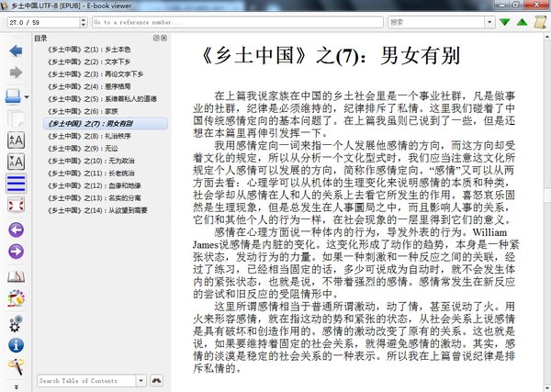Open chapter 之(1)：乡土本色
The image size is (551, 392).
pyautogui.click(x=89, y=50)
